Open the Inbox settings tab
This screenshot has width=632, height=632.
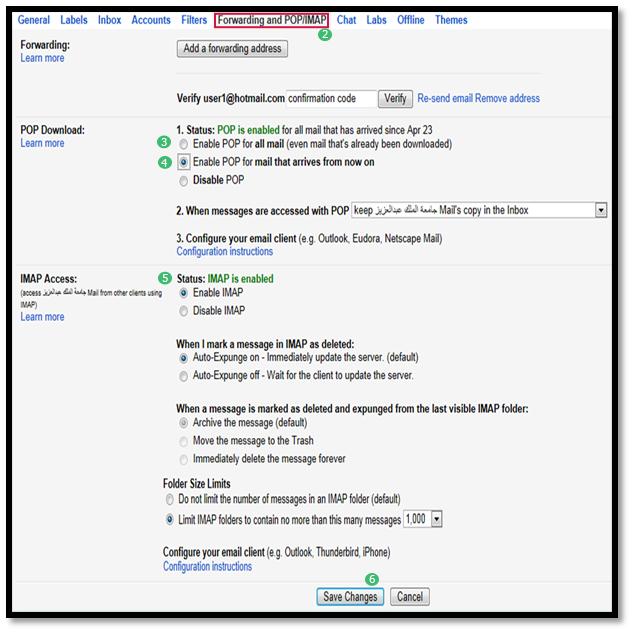coord(109,20)
